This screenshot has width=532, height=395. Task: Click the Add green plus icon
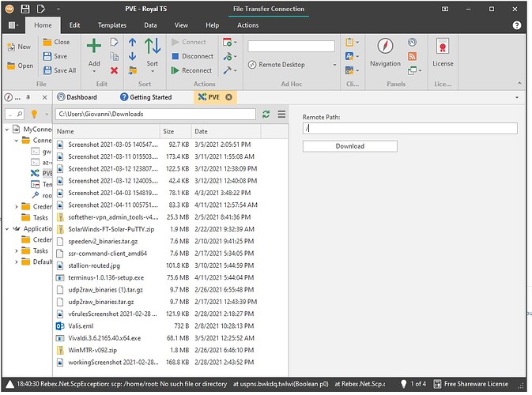point(94,47)
